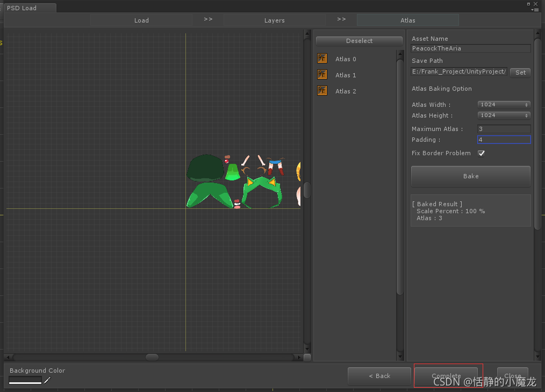
Task: Click the background color eyedropper icon
Action: pos(47,380)
